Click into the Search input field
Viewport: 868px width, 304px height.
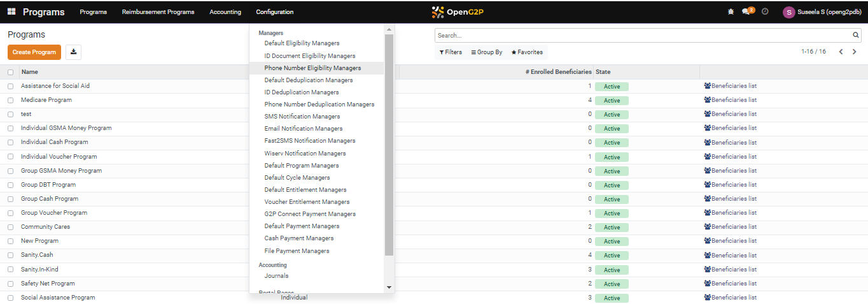(x=643, y=36)
